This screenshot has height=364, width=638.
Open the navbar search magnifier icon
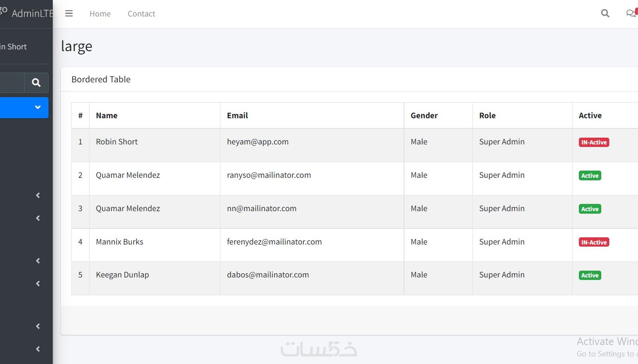(605, 14)
